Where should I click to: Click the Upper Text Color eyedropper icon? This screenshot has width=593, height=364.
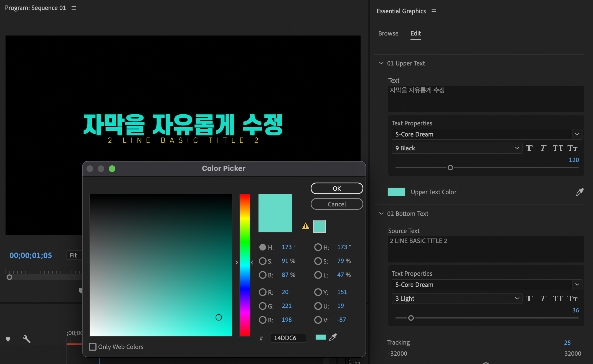(579, 192)
